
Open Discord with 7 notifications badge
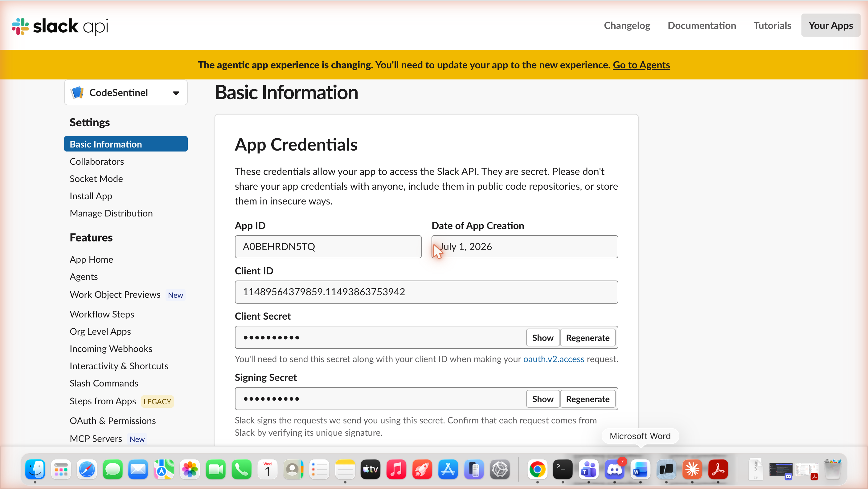[615, 469]
